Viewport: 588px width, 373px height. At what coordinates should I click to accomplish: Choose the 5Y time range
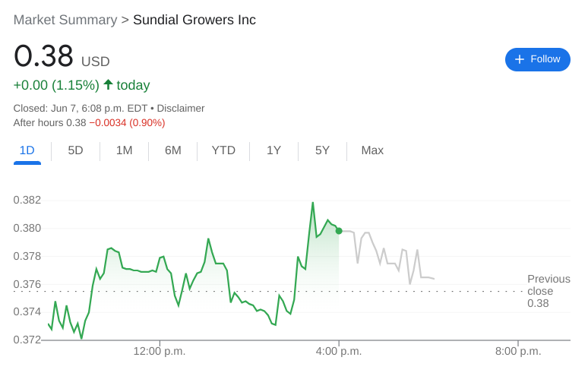(322, 150)
